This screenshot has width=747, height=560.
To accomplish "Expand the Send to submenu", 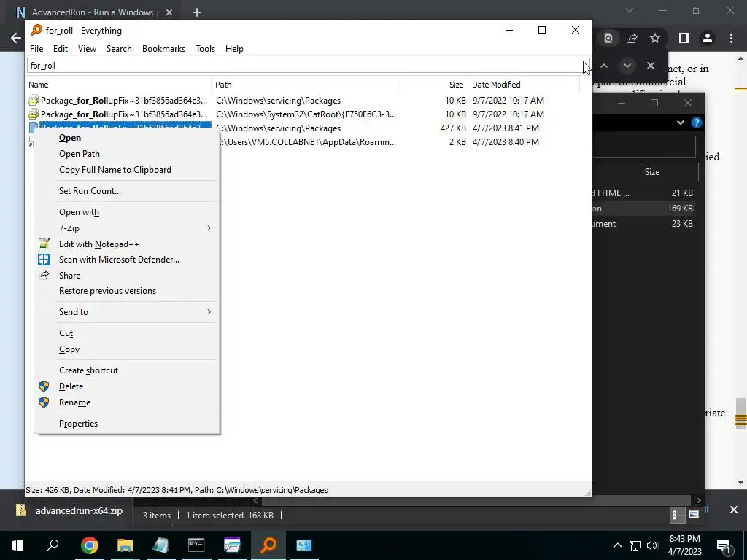I will click(x=209, y=312).
